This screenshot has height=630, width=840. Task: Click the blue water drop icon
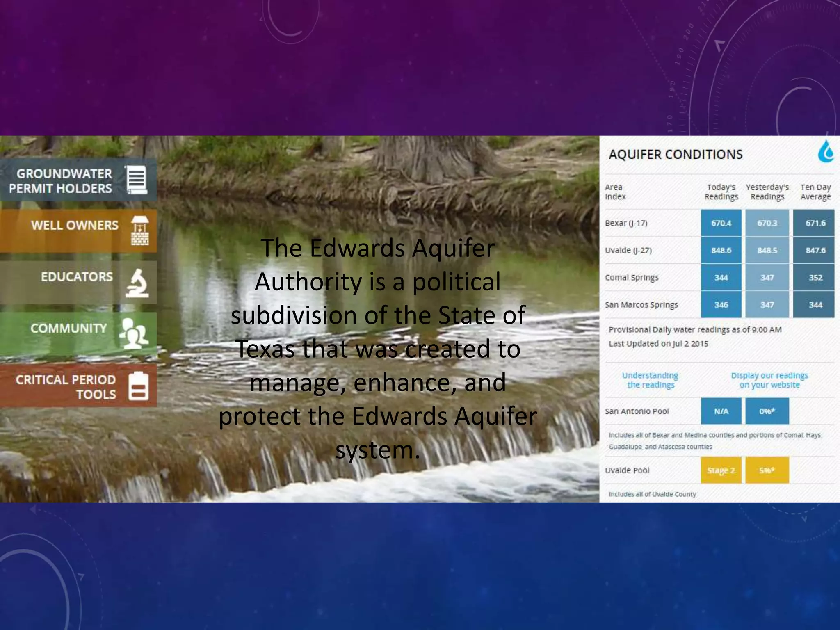point(826,152)
